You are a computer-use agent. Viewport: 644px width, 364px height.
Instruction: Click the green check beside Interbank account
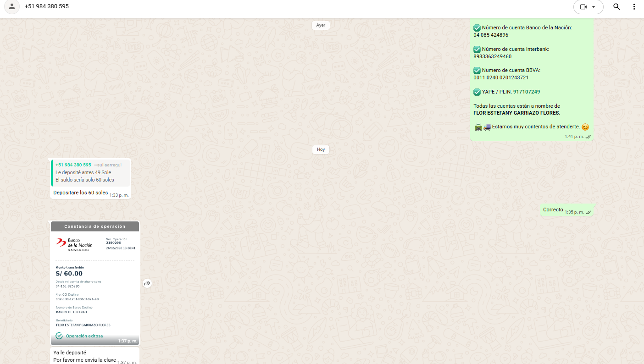pyautogui.click(x=477, y=49)
